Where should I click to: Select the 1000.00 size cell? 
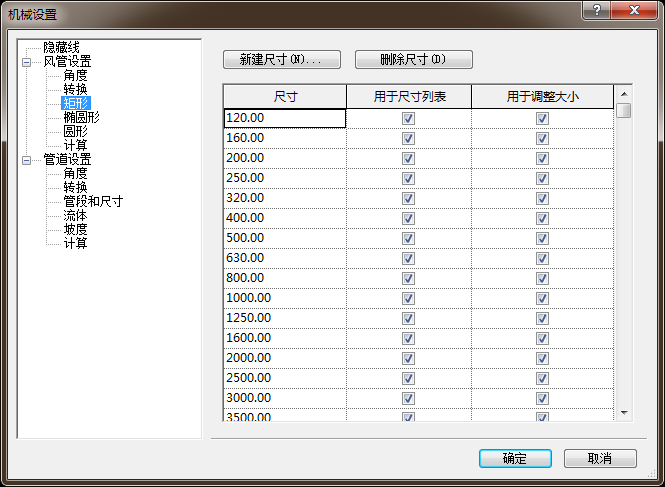click(285, 298)
